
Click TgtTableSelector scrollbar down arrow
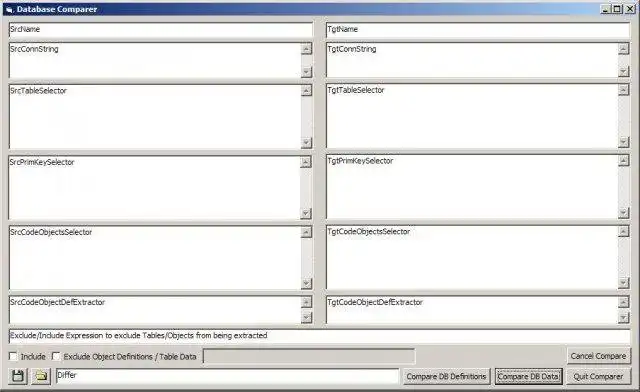pyautogui.click(x=623, y=142)
